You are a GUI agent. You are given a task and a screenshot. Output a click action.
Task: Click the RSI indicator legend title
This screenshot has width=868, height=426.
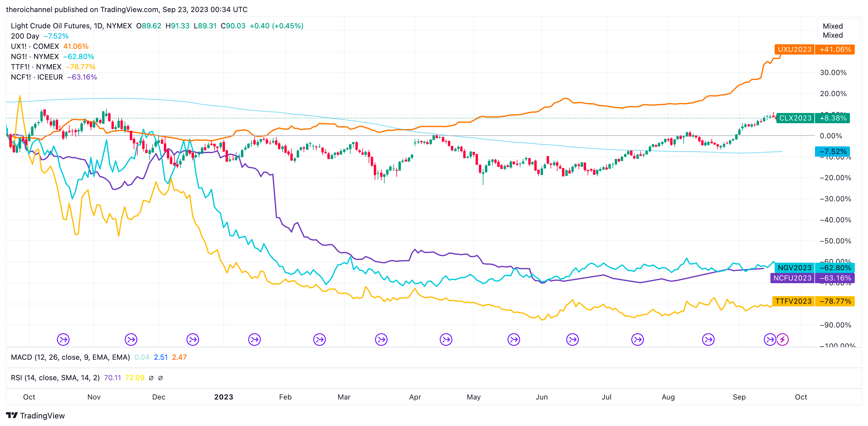(x=55, y=378)
